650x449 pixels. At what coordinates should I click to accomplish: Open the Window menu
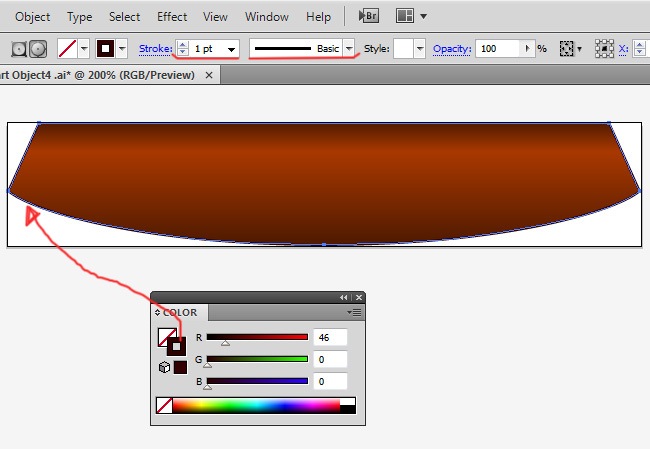(x=267, y=17)
